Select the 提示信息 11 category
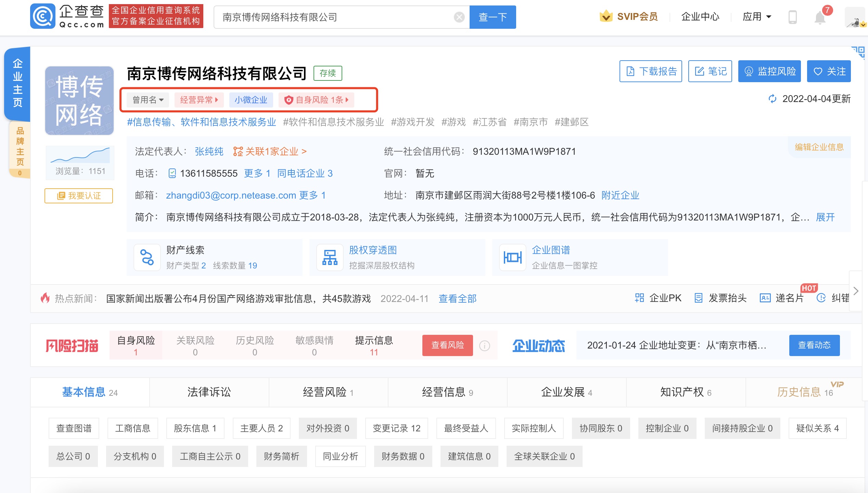 374,345
